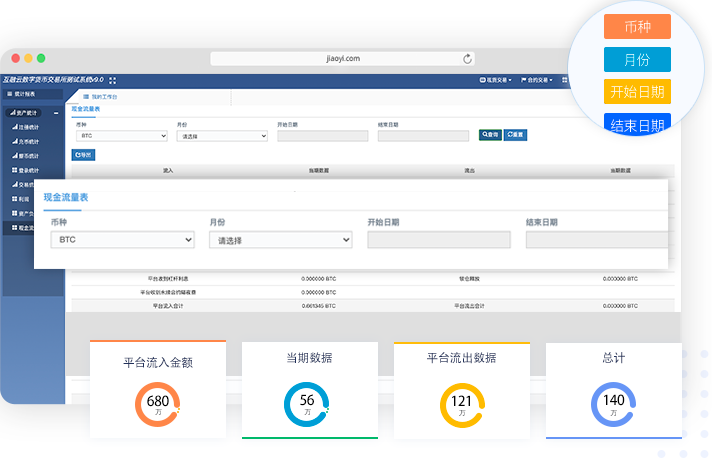The width and height of the screenshot is (712, 458).
Task: Click the 总计 140万 donut chart
Action: [x=613, y=404]
